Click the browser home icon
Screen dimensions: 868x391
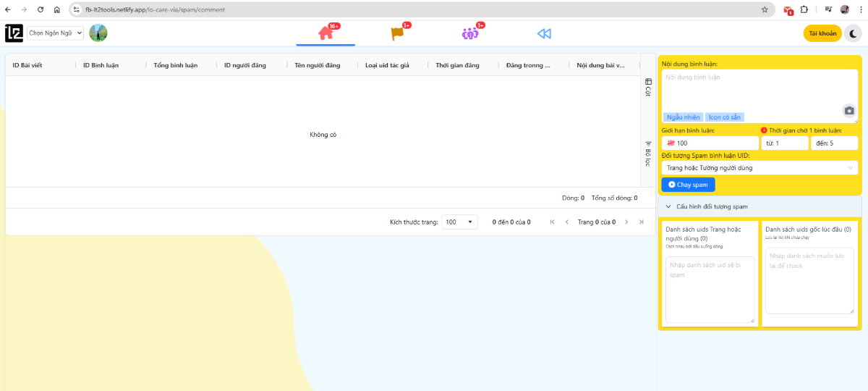pyautogui.click(x=56, y=9)
